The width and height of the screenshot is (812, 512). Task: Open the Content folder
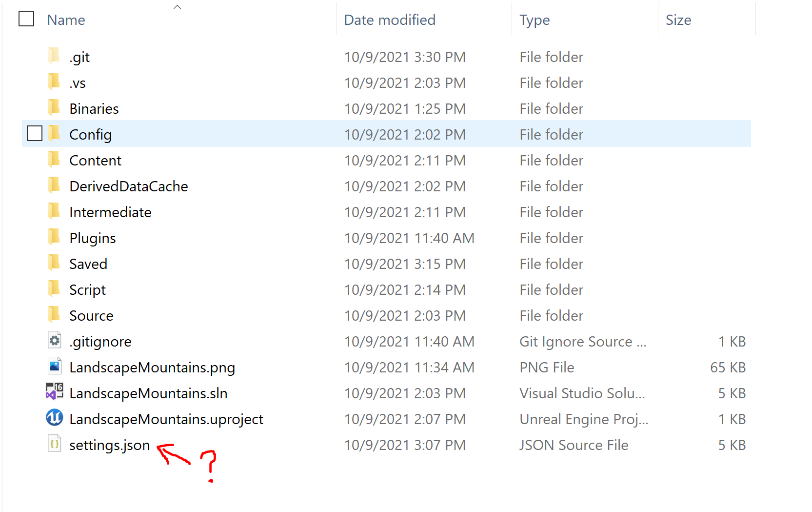95,160
